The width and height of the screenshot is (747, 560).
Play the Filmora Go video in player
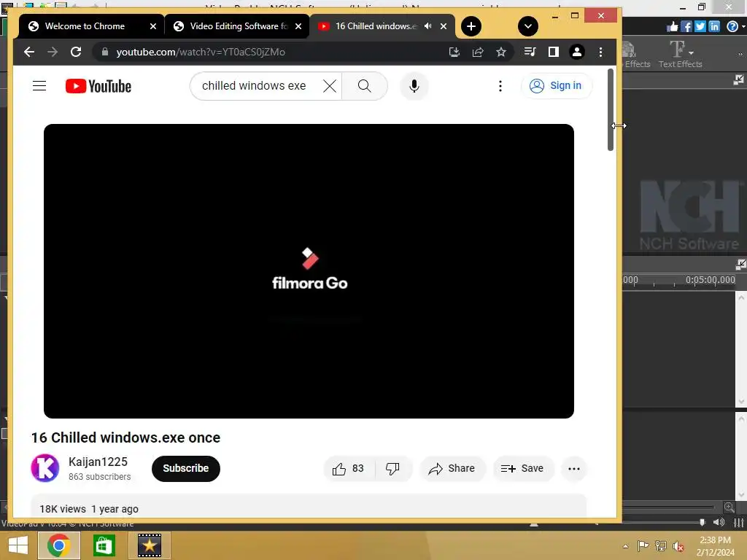(309, 271)
